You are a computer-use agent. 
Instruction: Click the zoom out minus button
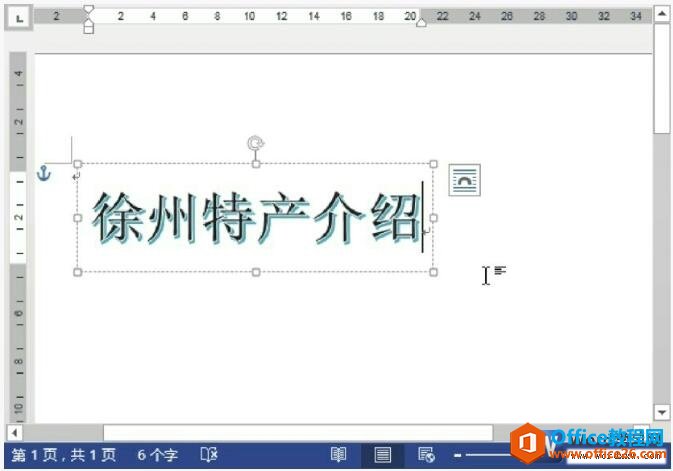click(458, 455)
